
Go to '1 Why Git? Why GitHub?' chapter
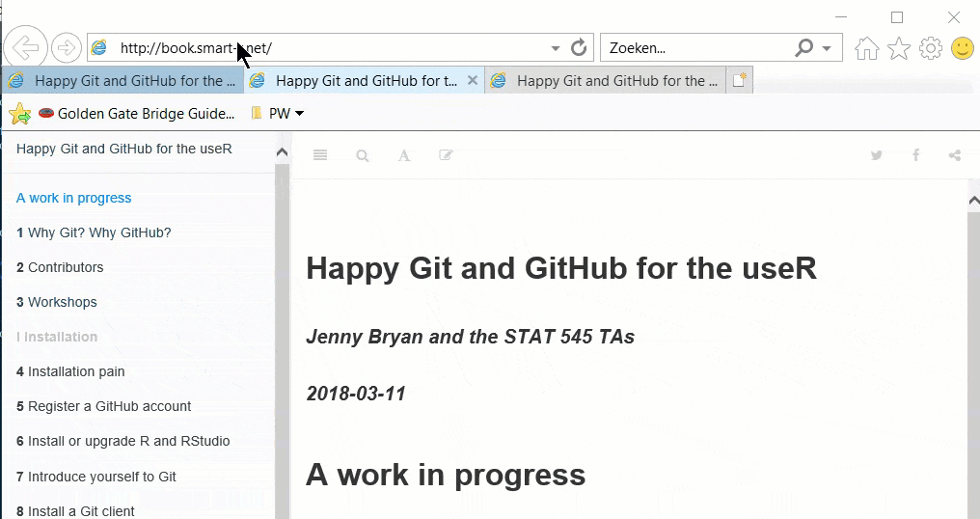pos(94,232)
